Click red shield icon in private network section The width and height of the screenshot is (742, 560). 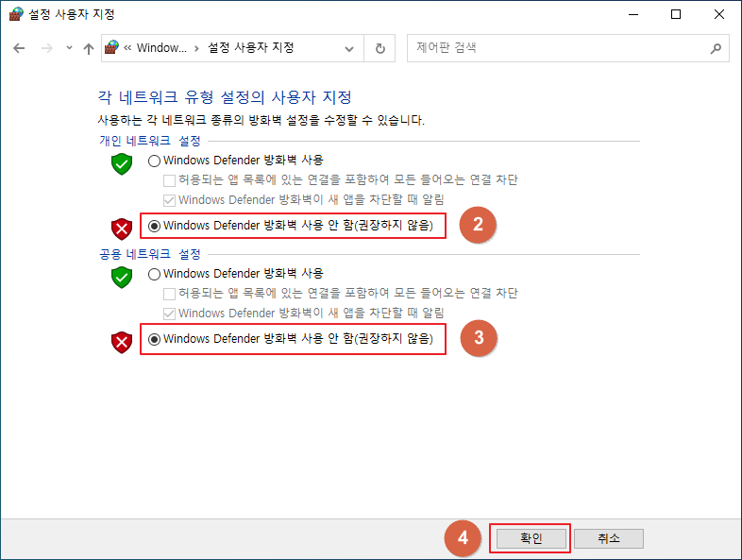(x=122, y=229)
